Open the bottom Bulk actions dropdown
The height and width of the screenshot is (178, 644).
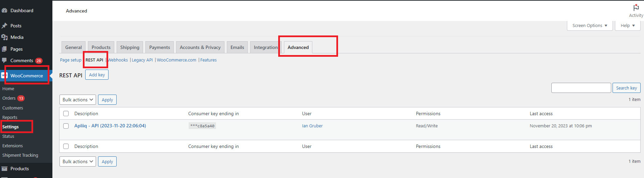[78, 161]
